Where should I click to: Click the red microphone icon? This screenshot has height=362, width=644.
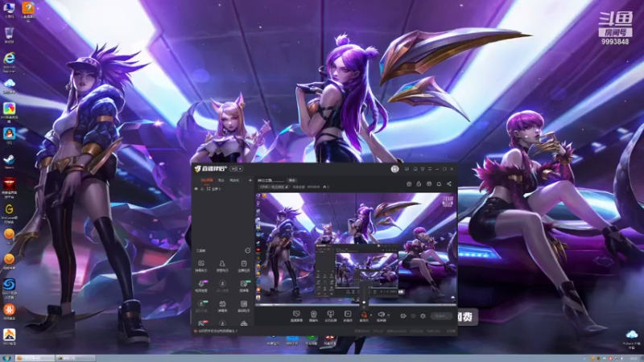(x=364, y=315)
